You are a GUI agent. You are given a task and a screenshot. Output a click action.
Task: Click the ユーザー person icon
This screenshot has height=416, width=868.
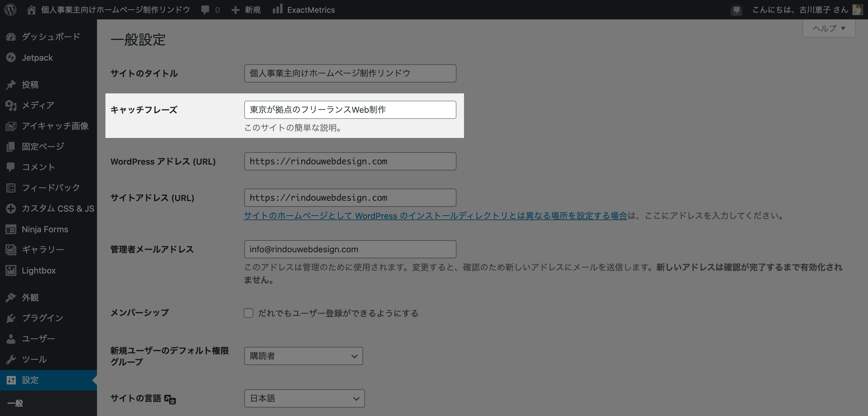(11, 339)
